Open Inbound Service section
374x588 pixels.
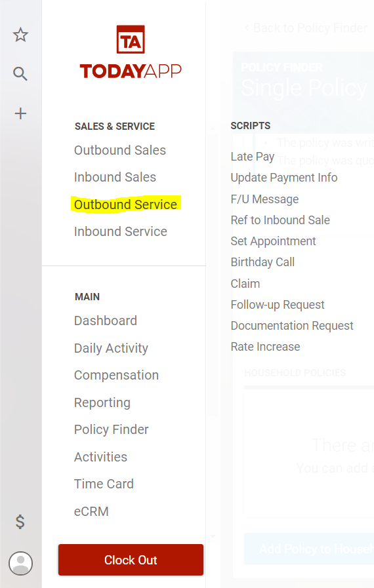[x=121, y=231]
